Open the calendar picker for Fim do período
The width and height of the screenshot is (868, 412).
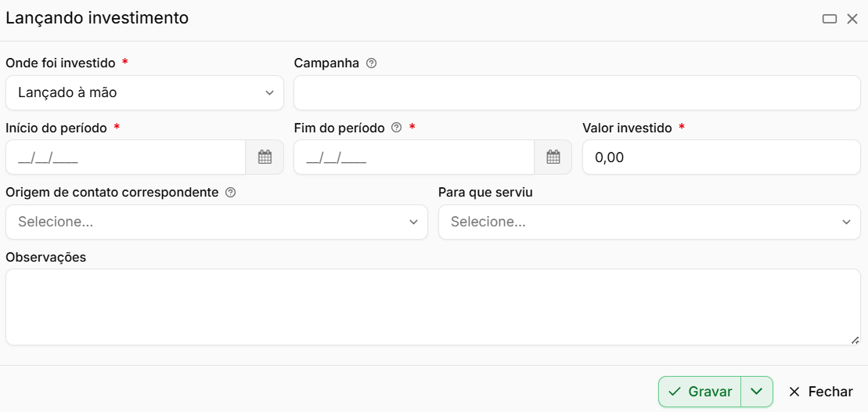pos(553,157)
